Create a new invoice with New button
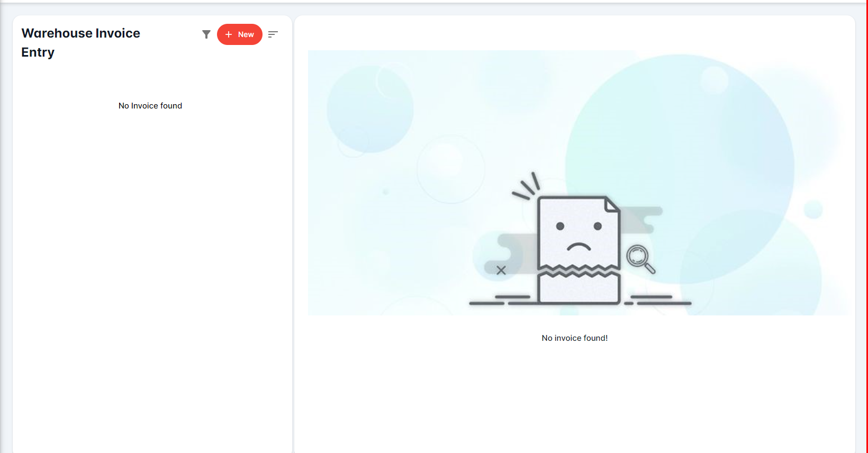 pyautogui.click(x=240, y=34)
